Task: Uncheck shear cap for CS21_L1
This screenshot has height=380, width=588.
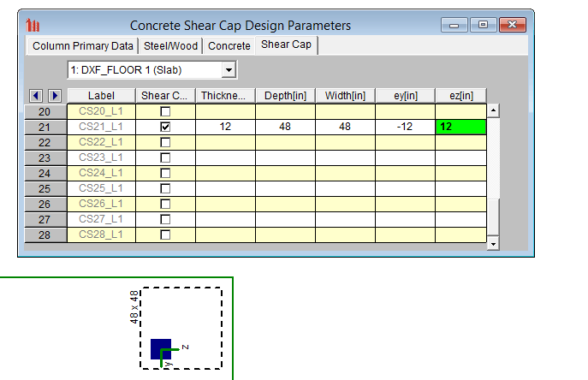Action: (x=165, y=127)
